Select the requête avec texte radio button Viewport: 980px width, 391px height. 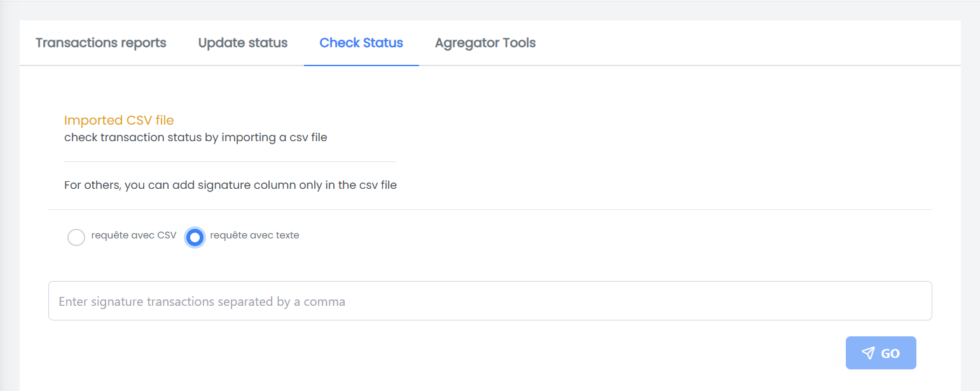(195, 237)
